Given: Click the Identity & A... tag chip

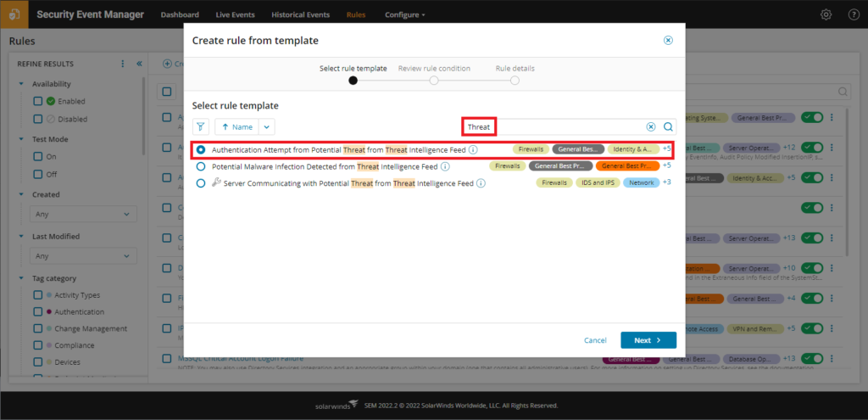Looking at the screenshot, I should coord(633,149).
